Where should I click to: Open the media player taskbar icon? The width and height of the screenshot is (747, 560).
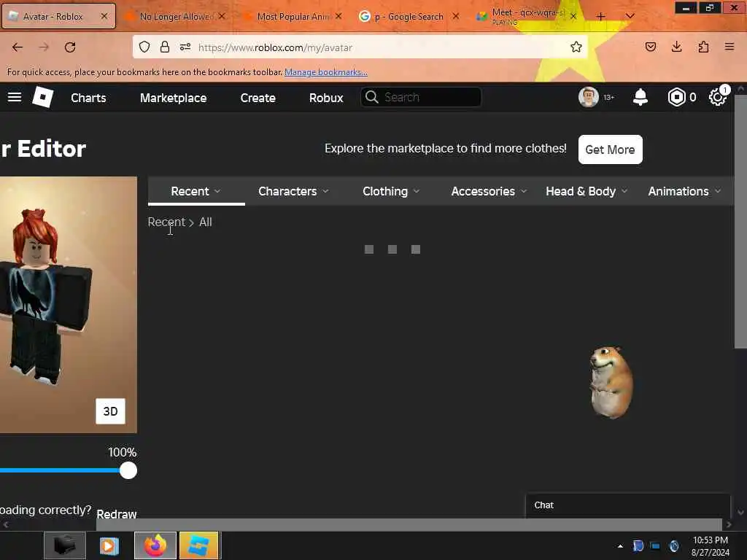109,545
